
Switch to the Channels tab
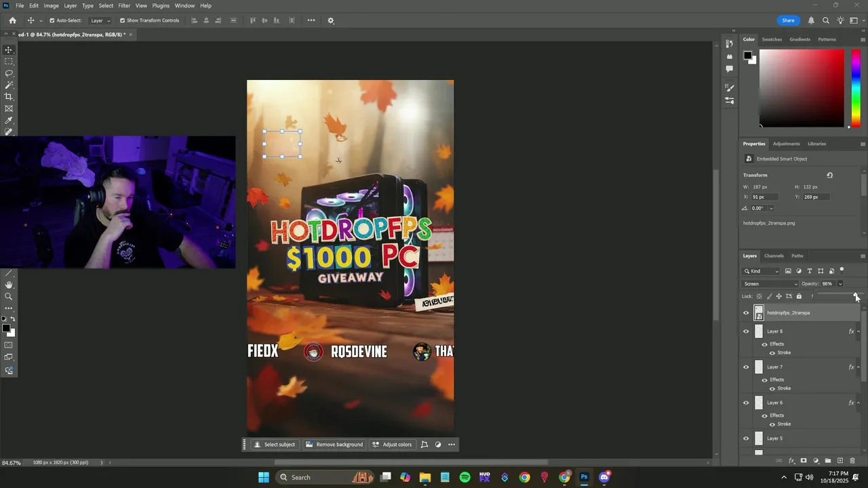[774, 256]
